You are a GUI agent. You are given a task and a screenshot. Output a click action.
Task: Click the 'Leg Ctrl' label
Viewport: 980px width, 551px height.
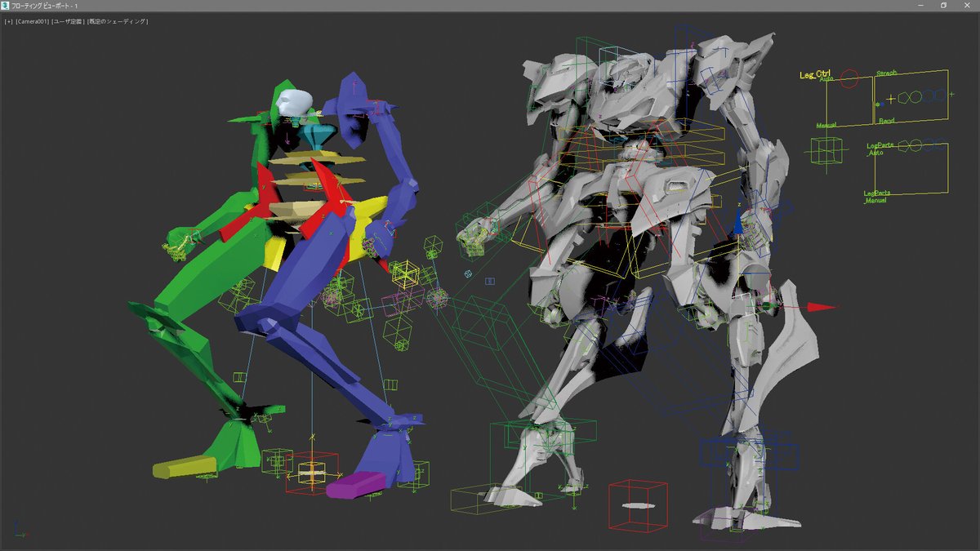[x=814, y=75]
